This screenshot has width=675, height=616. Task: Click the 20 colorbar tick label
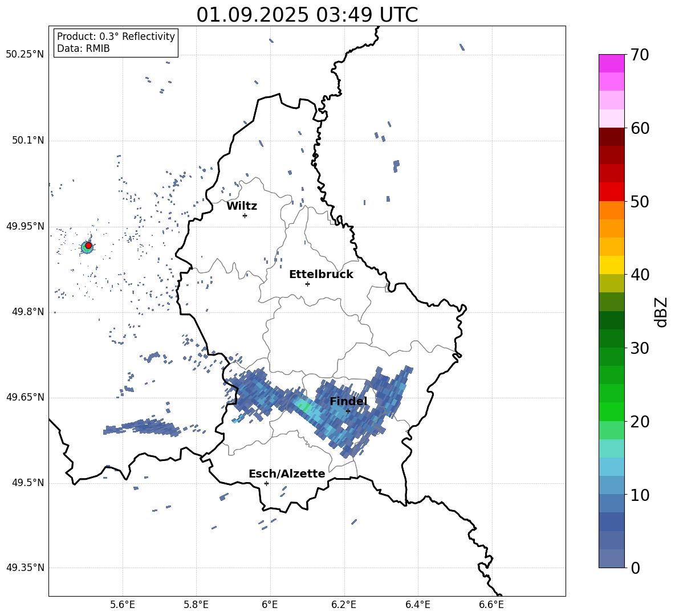(640, 422)
